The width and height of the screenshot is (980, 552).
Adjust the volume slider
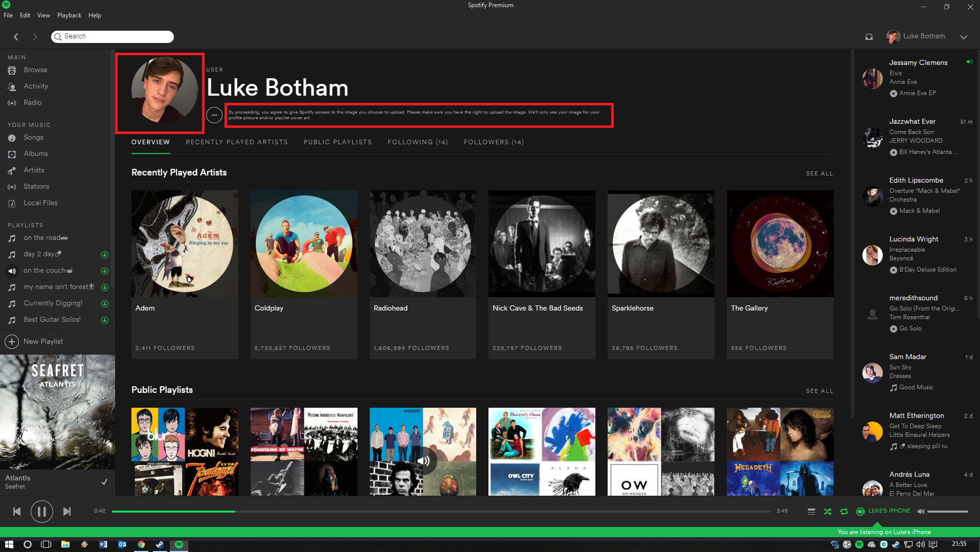click(x=948, y=512)
